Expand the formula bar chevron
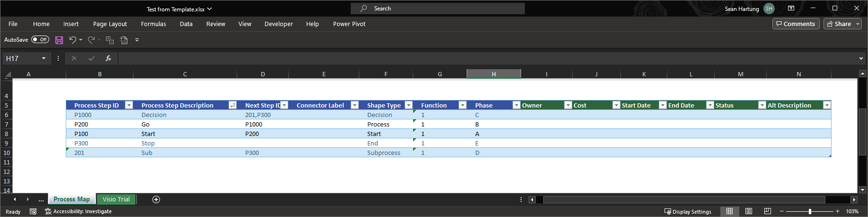 pos(861,58)
